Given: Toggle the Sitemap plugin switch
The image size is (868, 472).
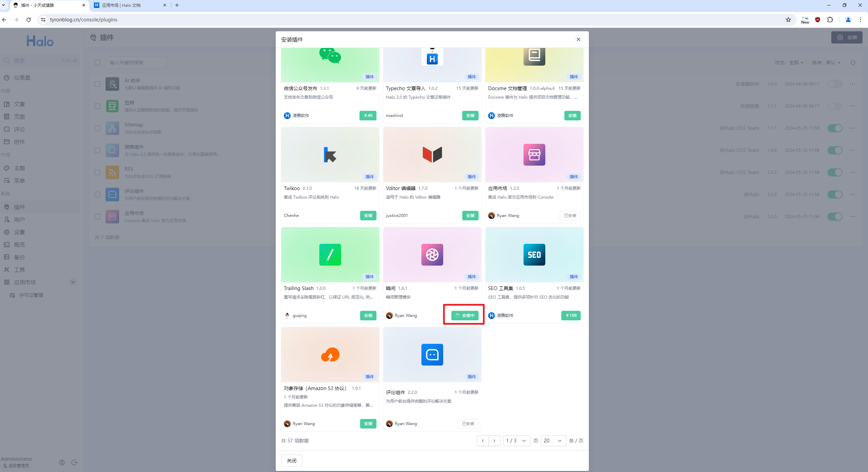Looking at the screenshot, I should tap(835, 128).
